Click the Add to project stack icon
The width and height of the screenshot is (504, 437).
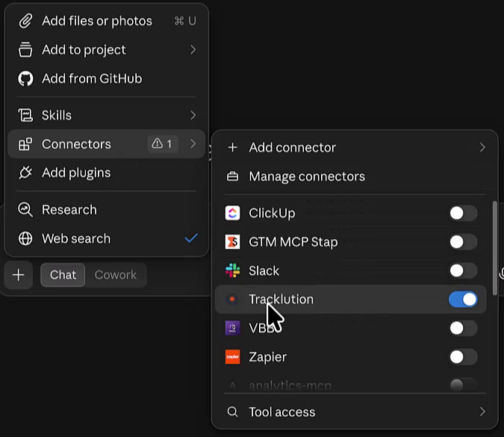[25, 50]
